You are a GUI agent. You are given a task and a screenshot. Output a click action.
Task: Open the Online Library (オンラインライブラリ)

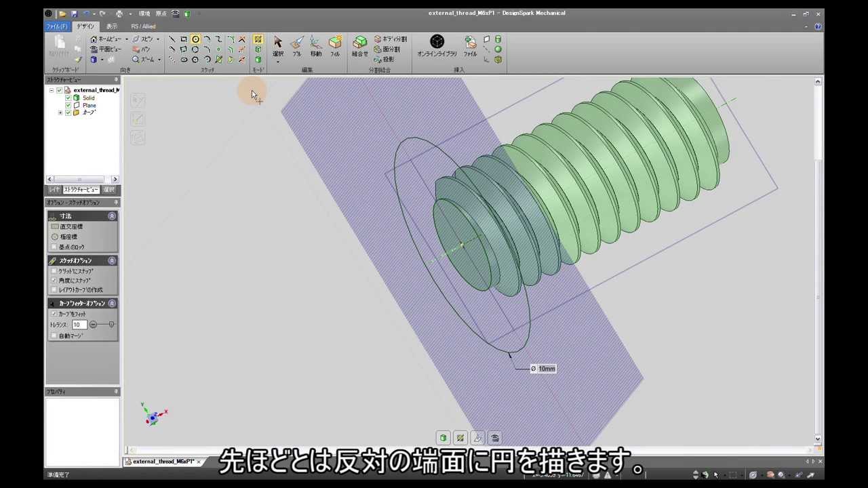coord(437,45)
